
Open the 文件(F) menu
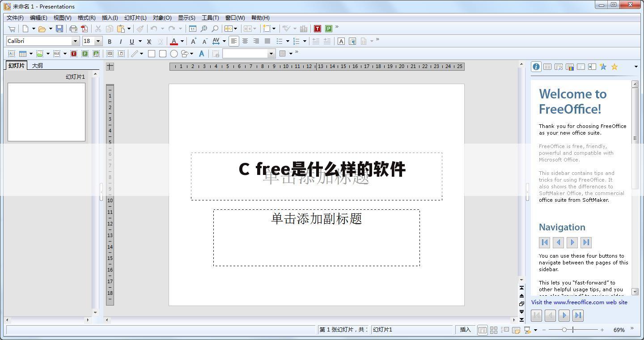pos(15,17)
